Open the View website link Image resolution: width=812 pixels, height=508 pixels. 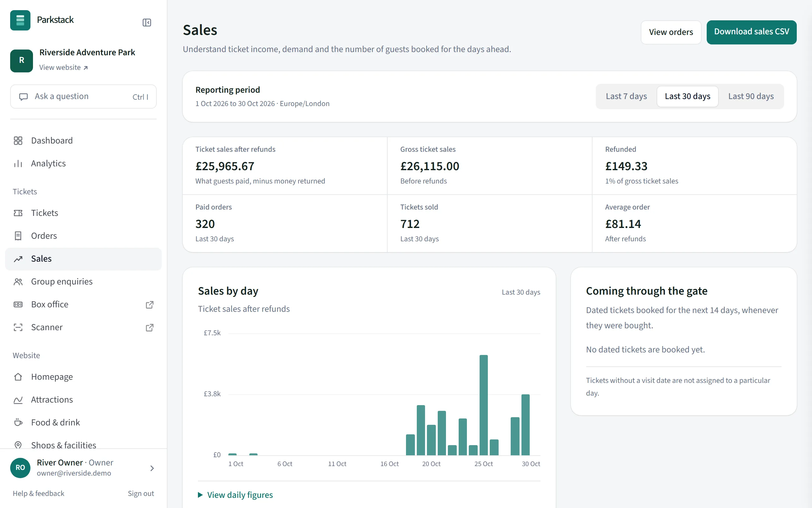pos(63,68)
